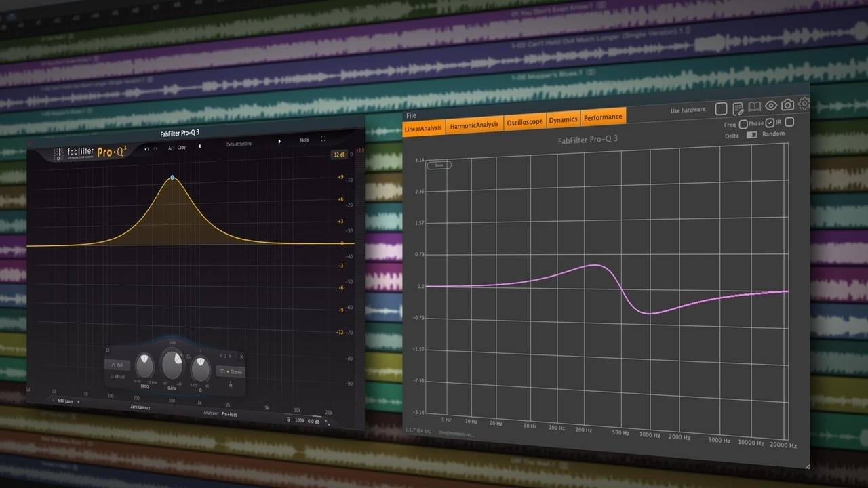Open the manual via the book icon
The image size is (868, 488).
pos(754,106)
